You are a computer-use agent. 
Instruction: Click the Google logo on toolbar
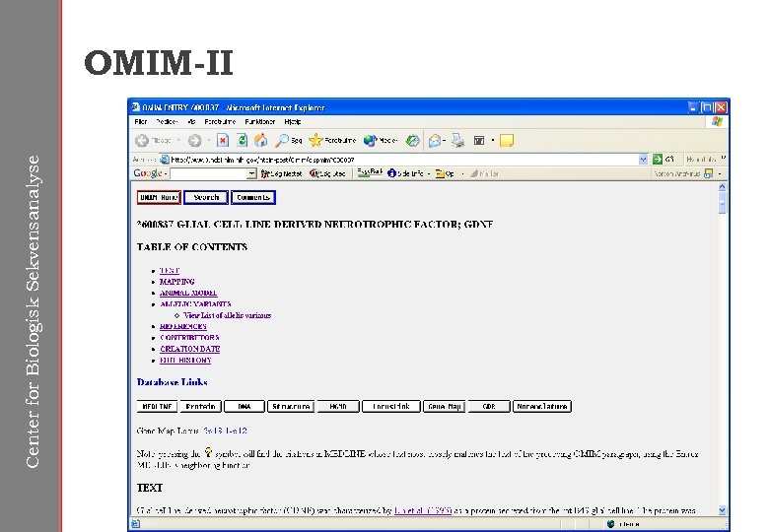point(147,173)
